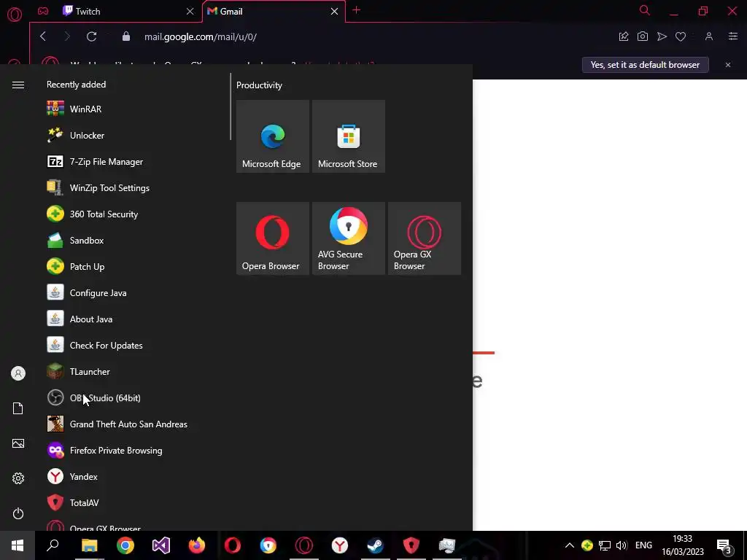
Task: Click the address bar URL
Action: click(201, 36)
